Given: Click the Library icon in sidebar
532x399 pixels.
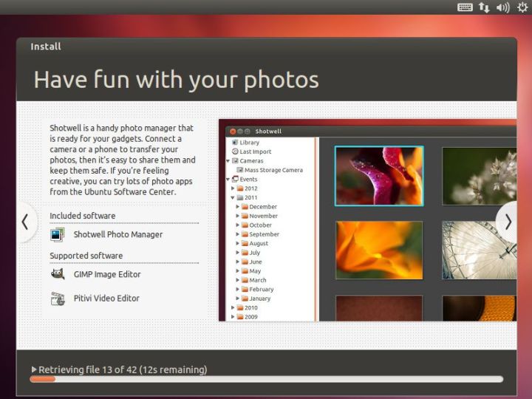Looking at the screenshot, I should [235, 142].
